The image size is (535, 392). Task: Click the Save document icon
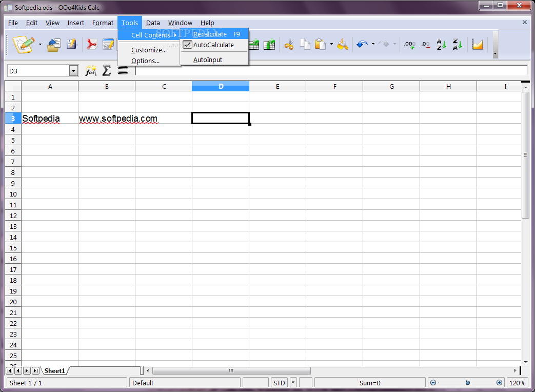(72, 44)
